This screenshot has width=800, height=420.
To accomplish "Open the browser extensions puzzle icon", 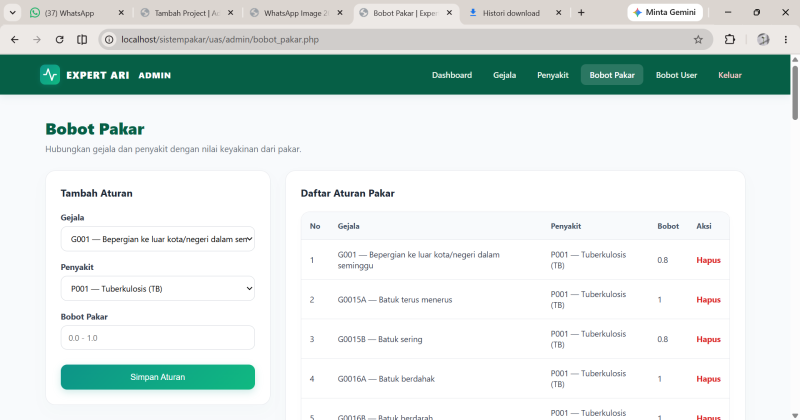I will point(730,39).
